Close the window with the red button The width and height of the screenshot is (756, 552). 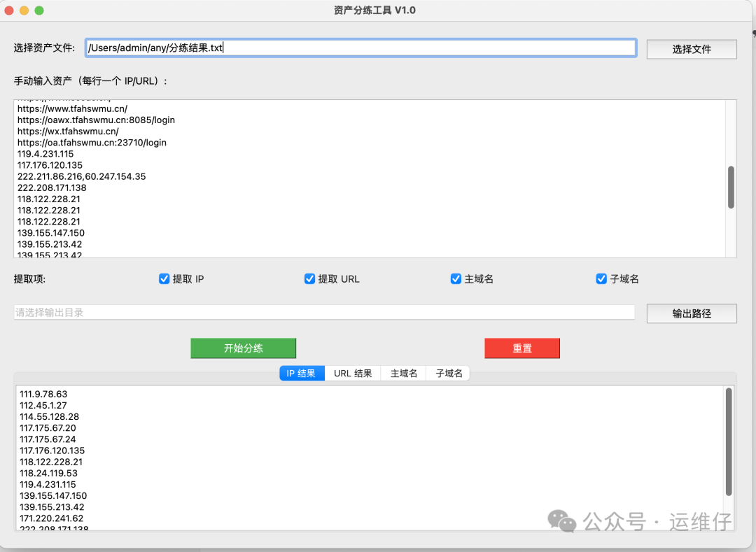9,10
